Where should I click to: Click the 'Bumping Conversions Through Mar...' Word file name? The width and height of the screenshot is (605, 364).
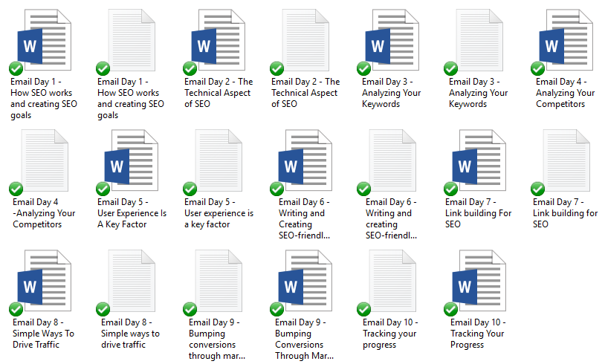(305, 339)
